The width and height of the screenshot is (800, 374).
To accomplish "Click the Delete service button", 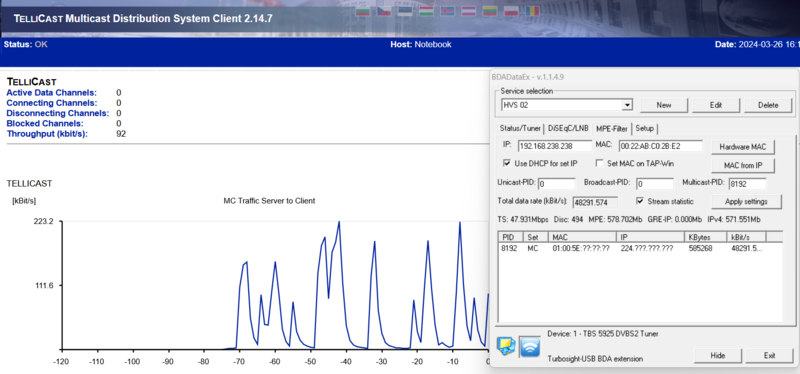I will click(768, 105).
